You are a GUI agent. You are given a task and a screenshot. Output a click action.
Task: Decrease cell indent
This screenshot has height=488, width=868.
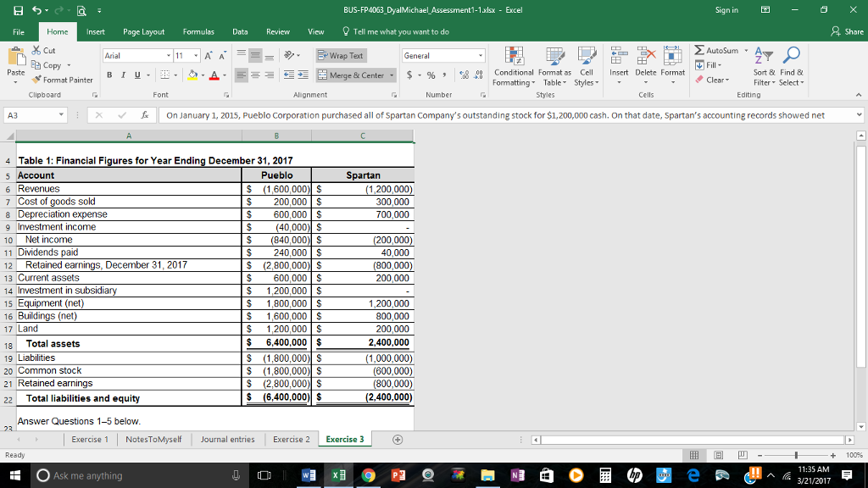pos(289,75)
